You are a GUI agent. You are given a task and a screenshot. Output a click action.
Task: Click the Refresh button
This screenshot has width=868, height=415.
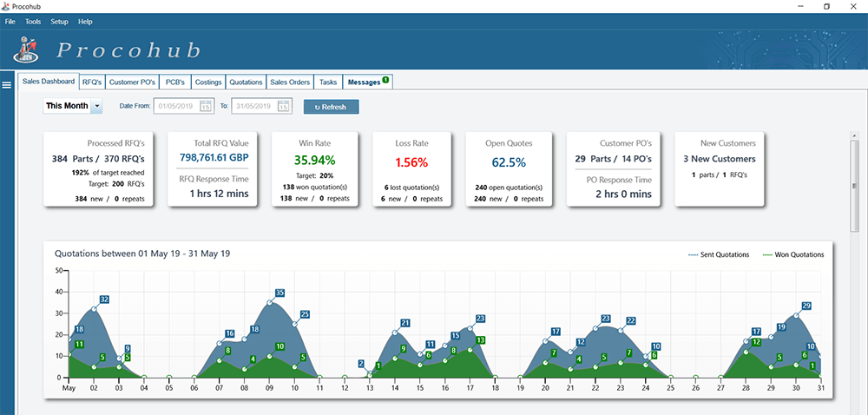click(331, 107)
